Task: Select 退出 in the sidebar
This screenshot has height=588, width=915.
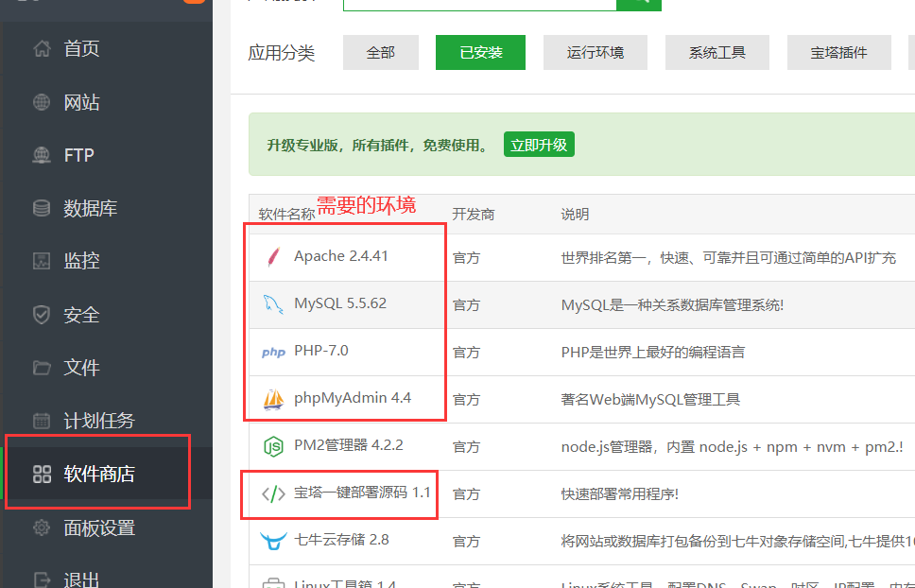Action: (x=81, y=579)
